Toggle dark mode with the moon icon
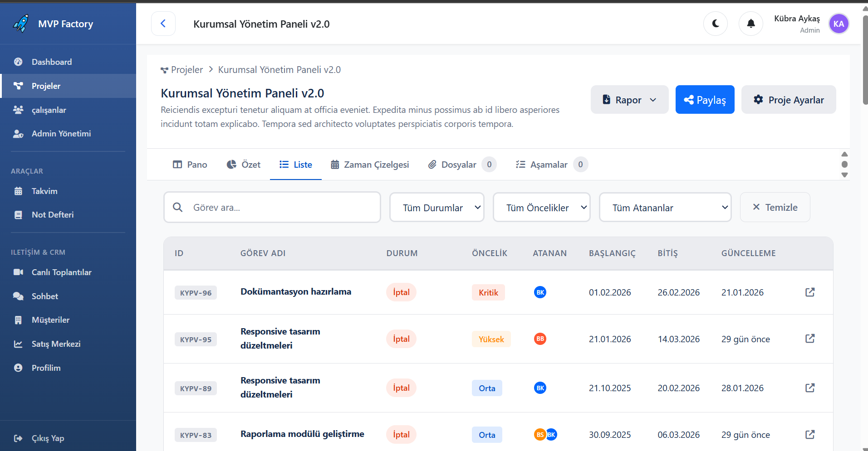 click(x=715, y=24)
